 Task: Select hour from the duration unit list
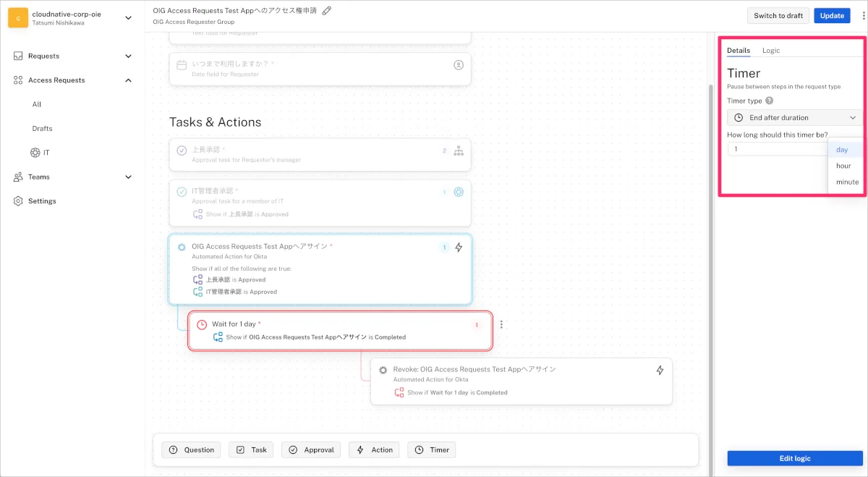click(x=843, y=166)
